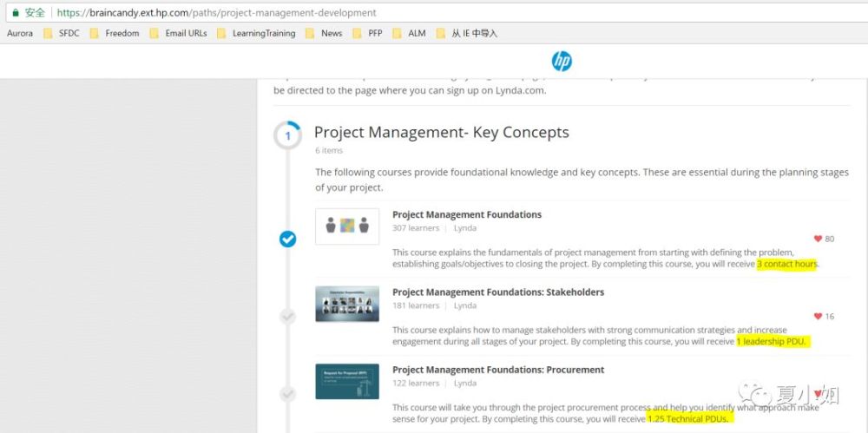Viewport: 868px width, 433px height.
Task: Open Project Management Foundations course title
Action: click(467, 214)
